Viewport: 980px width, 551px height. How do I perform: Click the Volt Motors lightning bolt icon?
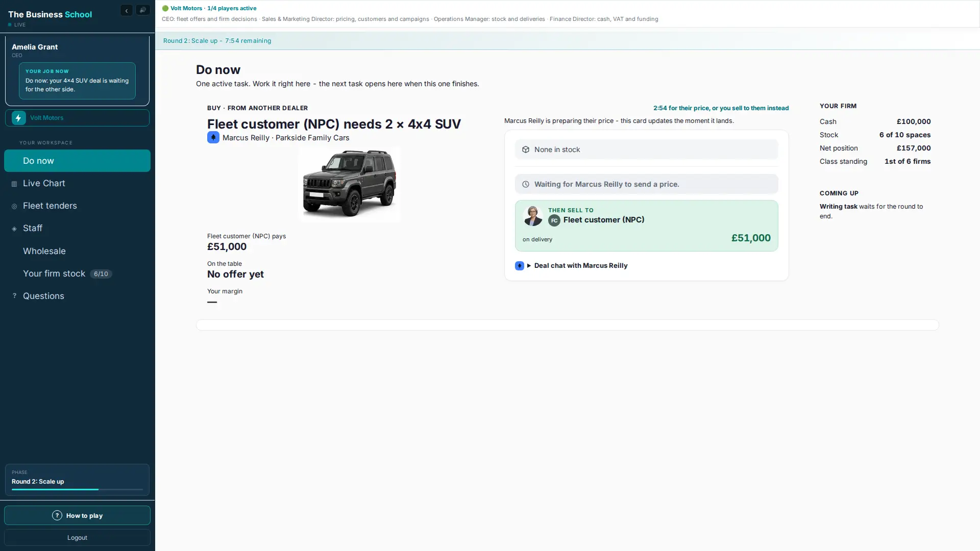point(19,118)
